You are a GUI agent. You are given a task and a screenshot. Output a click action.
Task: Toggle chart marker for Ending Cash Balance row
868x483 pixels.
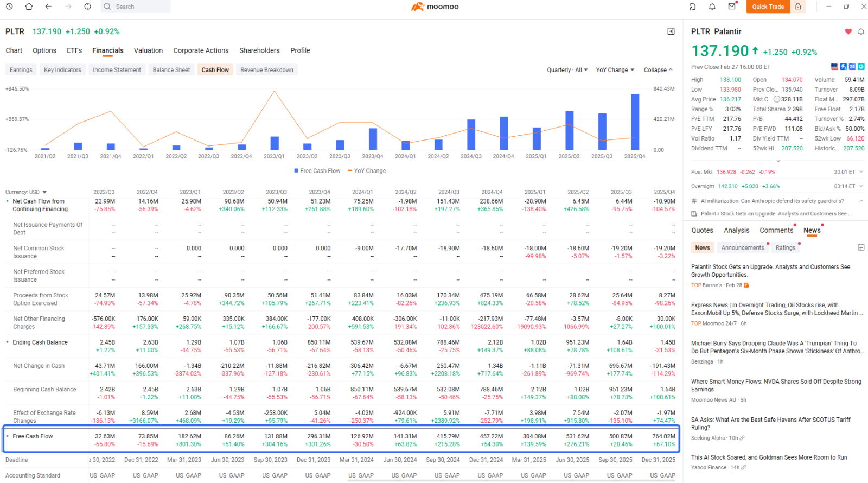tap(7, 342)
